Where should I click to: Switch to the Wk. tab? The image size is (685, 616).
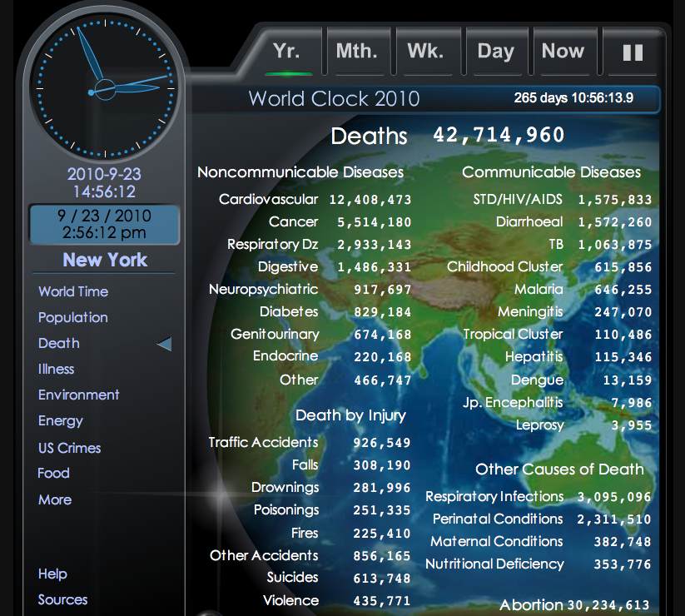425,51
